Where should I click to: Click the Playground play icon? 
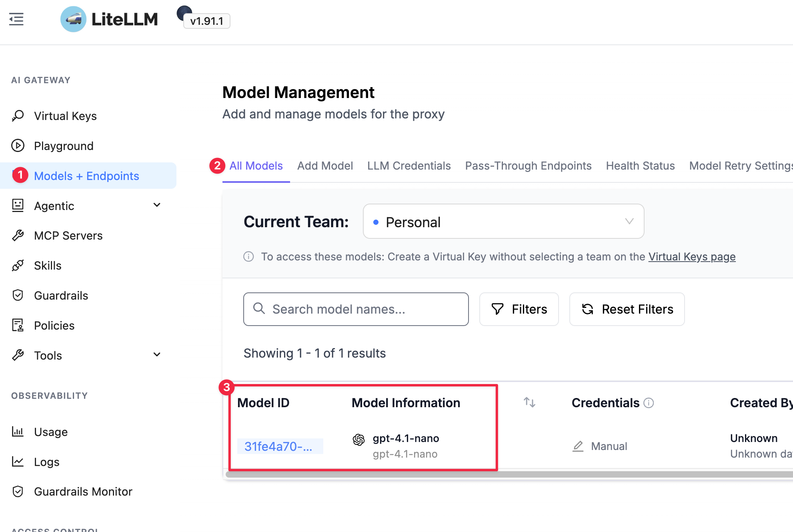pos(18,146)
